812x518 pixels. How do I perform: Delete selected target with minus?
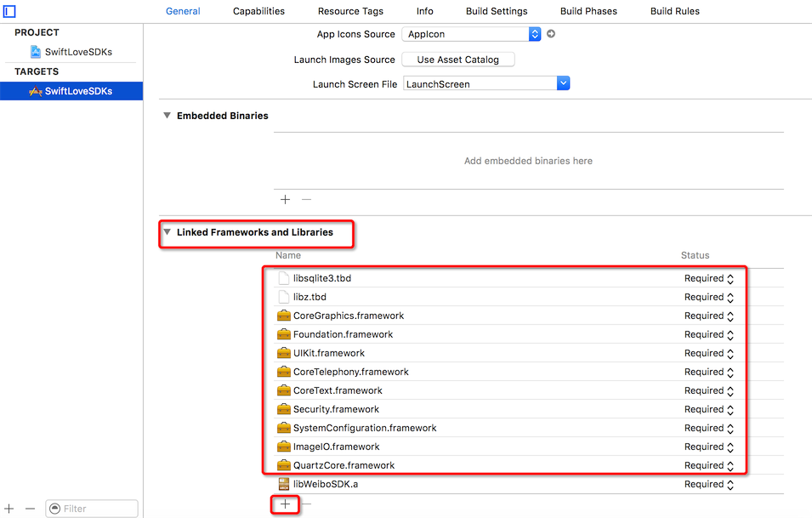pyautogui.click(x=30, y=509)
